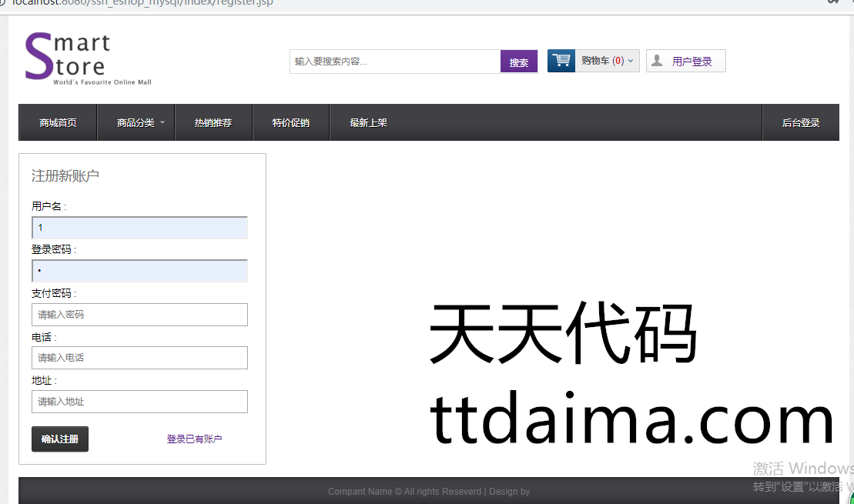
Task: Focus the product search input box
Action: [394, 62]
